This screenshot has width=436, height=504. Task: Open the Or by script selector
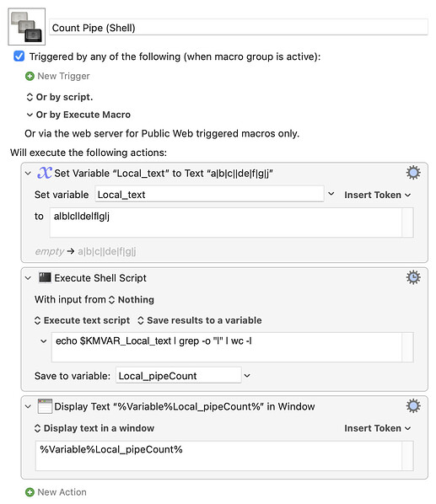tap(60, 97)
